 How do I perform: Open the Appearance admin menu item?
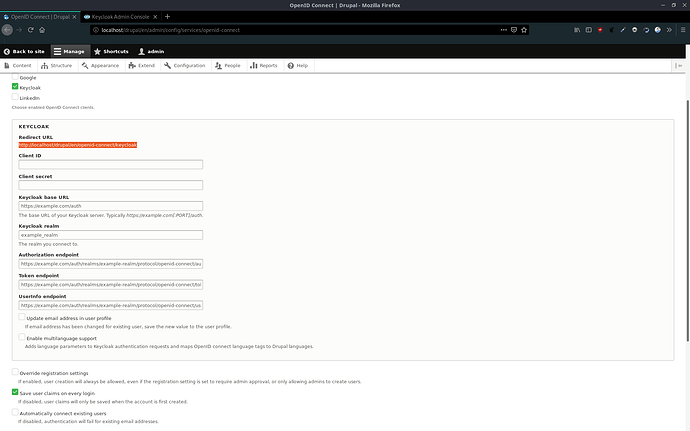pyautogui.click(x=100, y=66)
